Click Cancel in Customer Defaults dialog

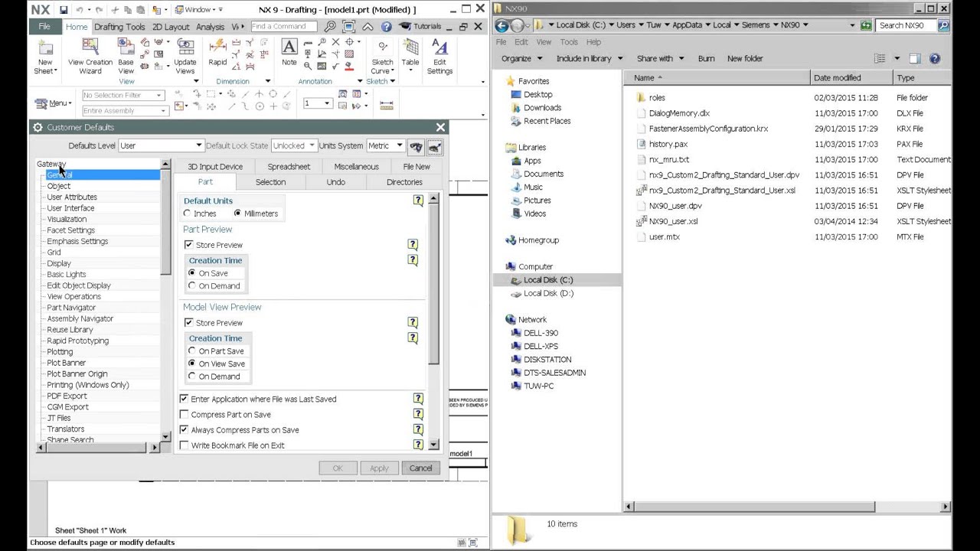click(420, 468)
